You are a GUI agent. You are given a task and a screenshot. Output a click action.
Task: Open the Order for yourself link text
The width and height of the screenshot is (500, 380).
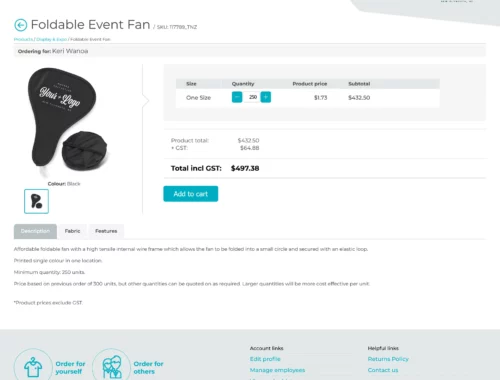(x=70, y=367)
